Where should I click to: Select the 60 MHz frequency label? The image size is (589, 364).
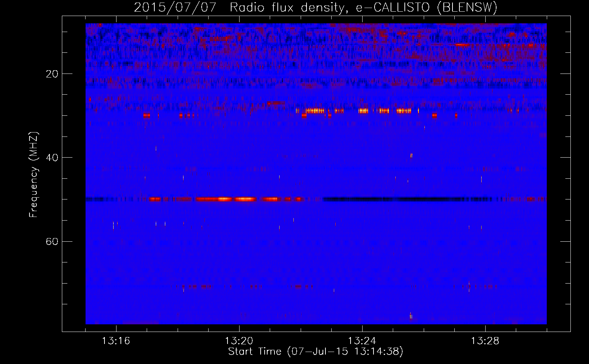pos(52,241)
